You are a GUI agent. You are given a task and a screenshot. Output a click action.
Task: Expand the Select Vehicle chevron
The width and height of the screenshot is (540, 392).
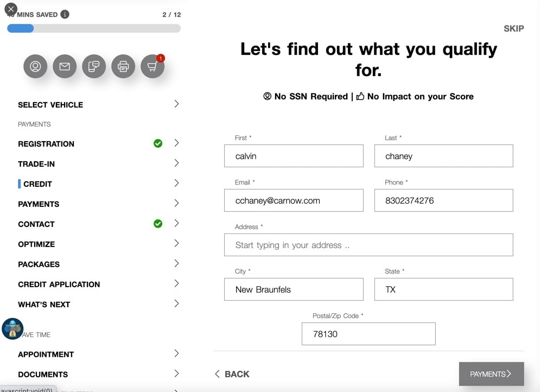176,104
